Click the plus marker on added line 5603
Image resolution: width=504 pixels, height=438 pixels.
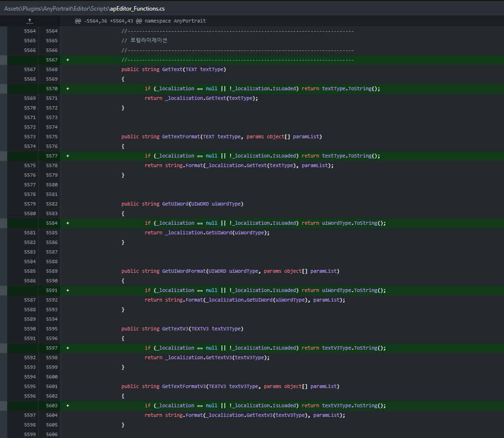click(68, 406)
